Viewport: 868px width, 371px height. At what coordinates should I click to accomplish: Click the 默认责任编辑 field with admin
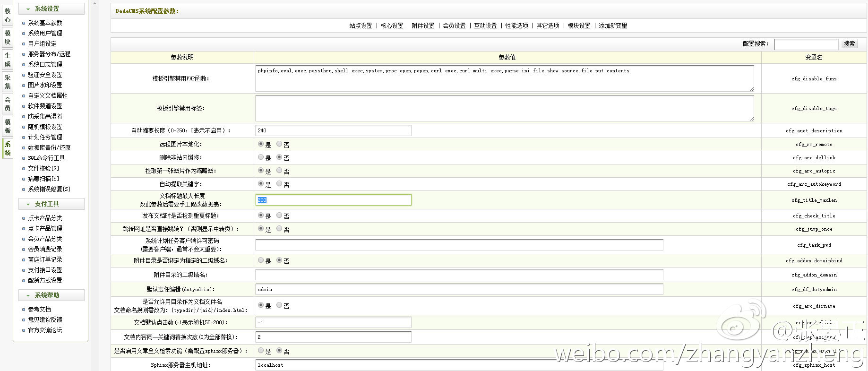click(459, 289)
